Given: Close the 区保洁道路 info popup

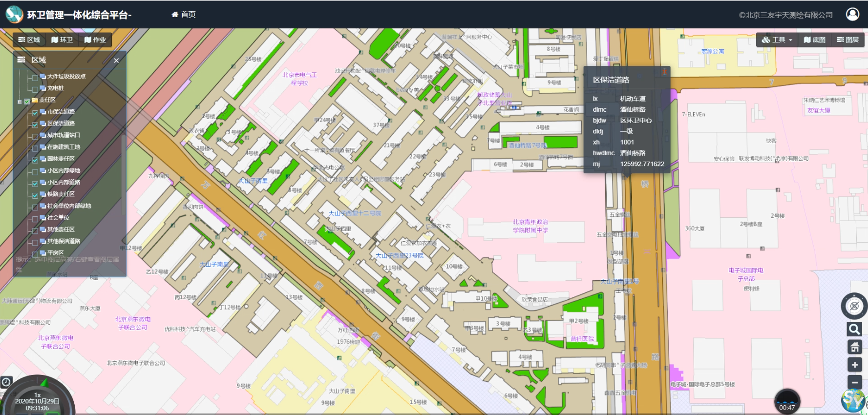Looking at the screenshot, I should coord(665,71).
